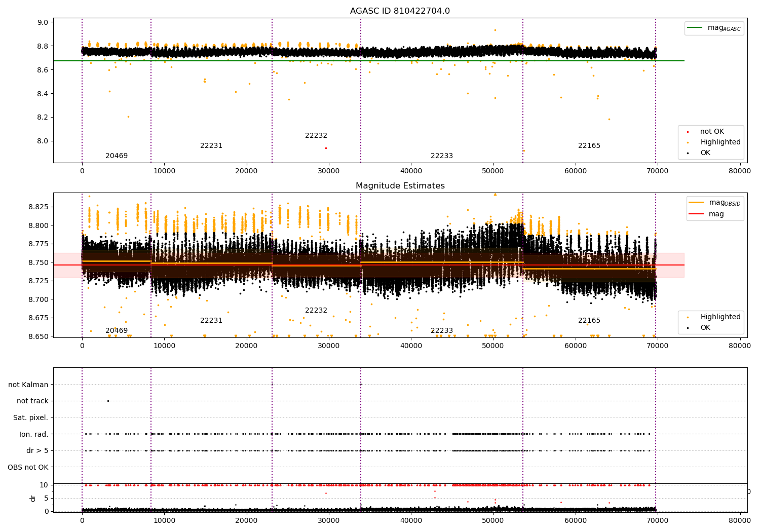Select y-axis tick 8.6 on top plot
This screenshot has height=532, width=760.
(43, 70)
